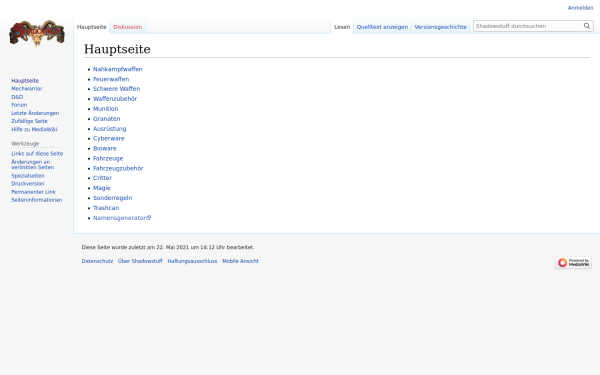The width and height of the screenshot is (600, 375).
Task: Open the Waffenzubehör page
Action: click(x=115, y=99)
